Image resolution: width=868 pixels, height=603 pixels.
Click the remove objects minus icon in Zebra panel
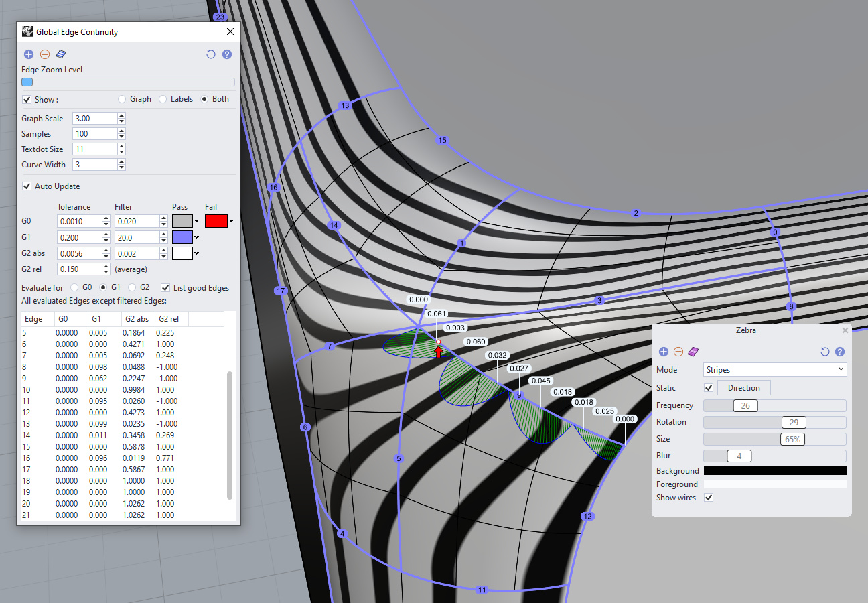678,352
